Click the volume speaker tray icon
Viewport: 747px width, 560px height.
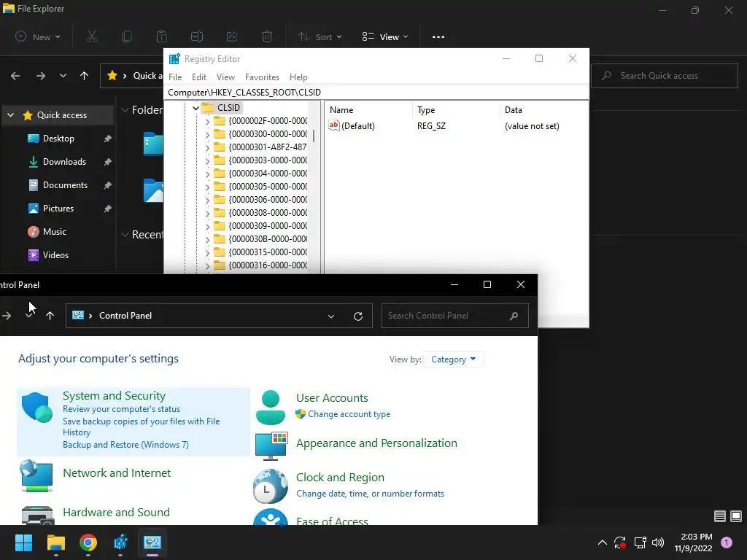(x=658, y=542)
